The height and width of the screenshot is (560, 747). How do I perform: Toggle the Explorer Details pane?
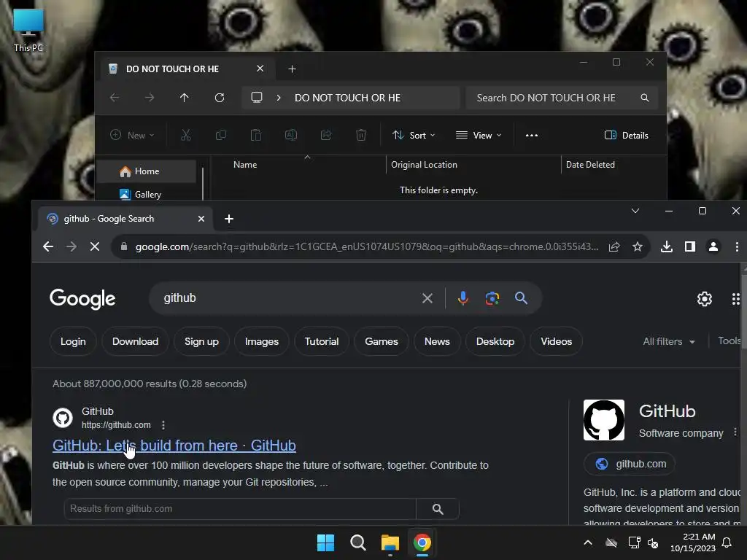[x=626, y=135]
